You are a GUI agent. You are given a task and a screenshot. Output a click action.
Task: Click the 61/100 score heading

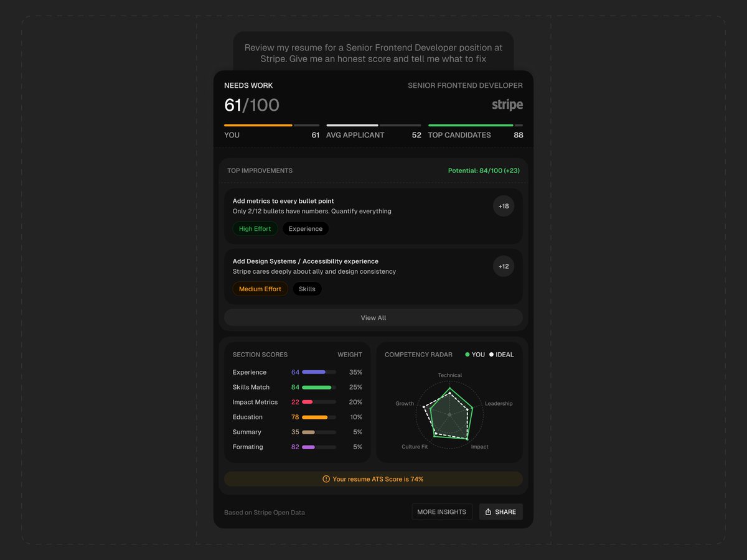coord(251,105)
